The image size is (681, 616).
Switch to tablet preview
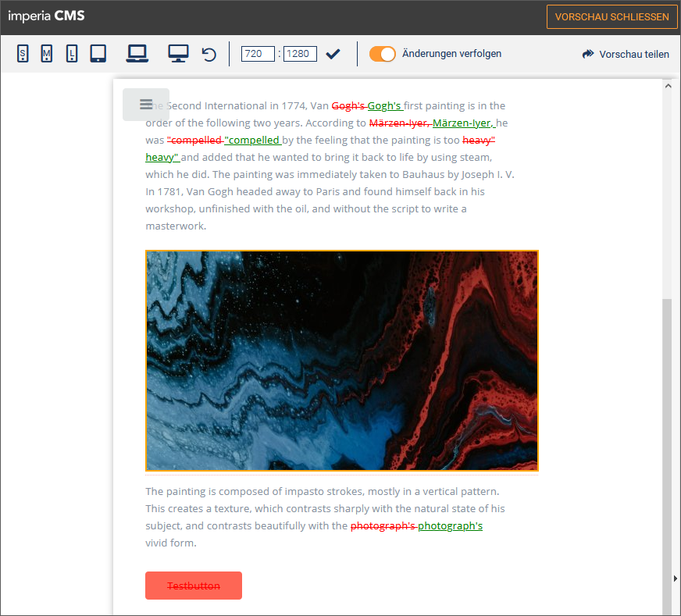tap(98, 54)
